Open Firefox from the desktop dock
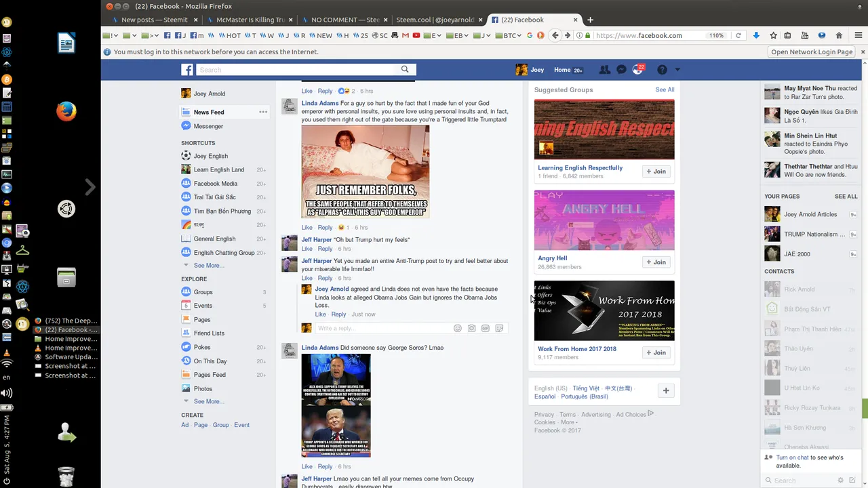The image size is (868, 488). (66, 111)
